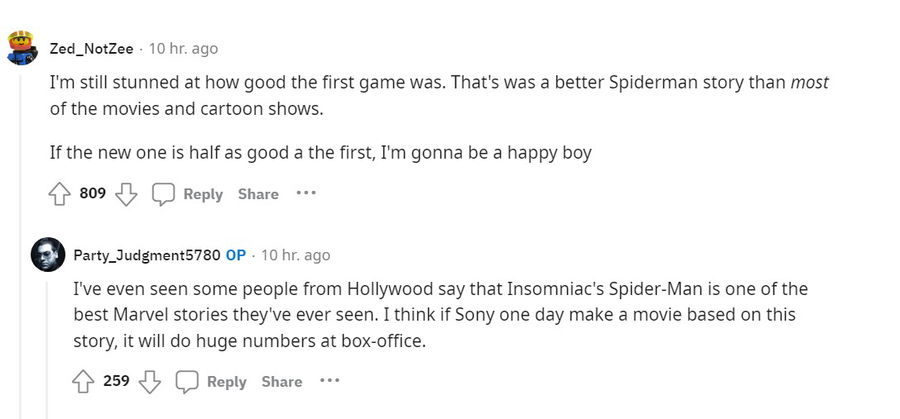
Task: Downvote Party_Judgment5780's reply
Action: pos(149,381)
